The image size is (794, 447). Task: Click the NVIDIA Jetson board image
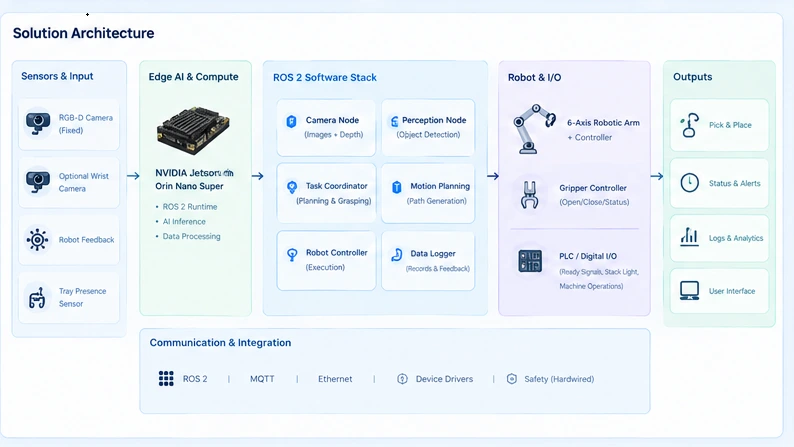coord(193,130)
